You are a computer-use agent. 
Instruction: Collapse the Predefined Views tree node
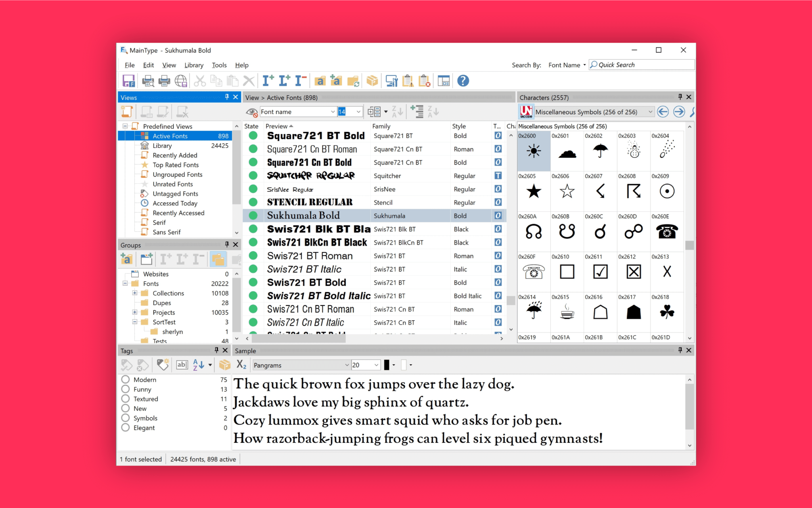125,126
